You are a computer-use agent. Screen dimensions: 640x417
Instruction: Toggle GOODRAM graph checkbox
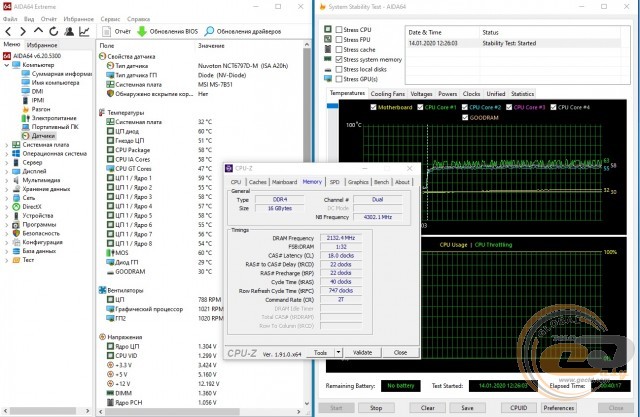(x=465, y=118)
